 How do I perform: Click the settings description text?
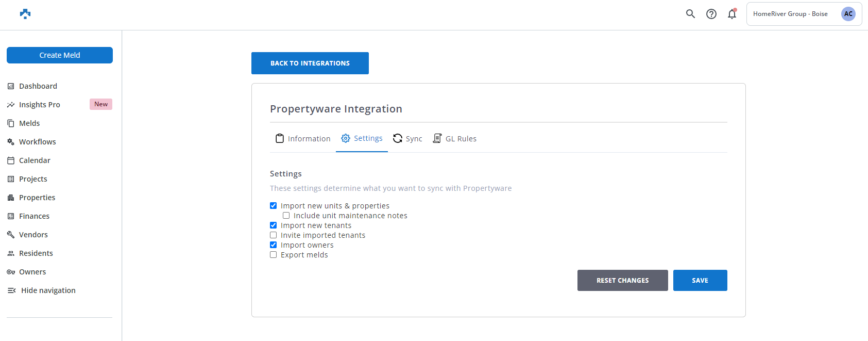tap(391, 188)
